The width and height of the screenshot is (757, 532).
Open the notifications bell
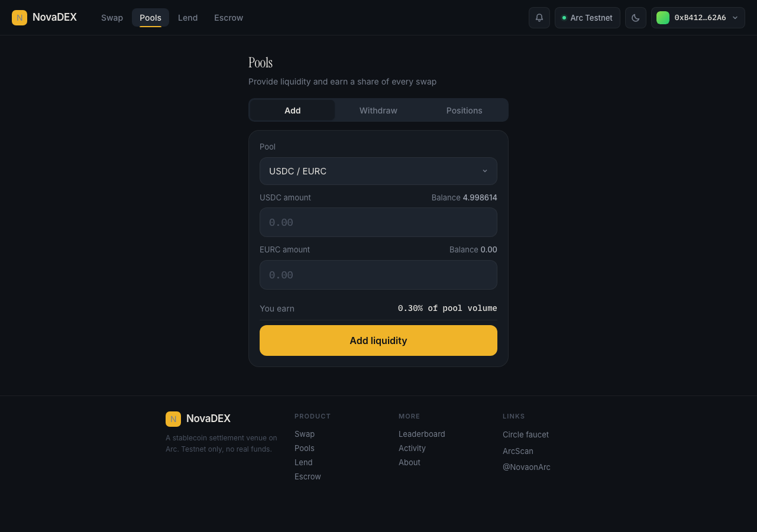[x=539, y=18]
